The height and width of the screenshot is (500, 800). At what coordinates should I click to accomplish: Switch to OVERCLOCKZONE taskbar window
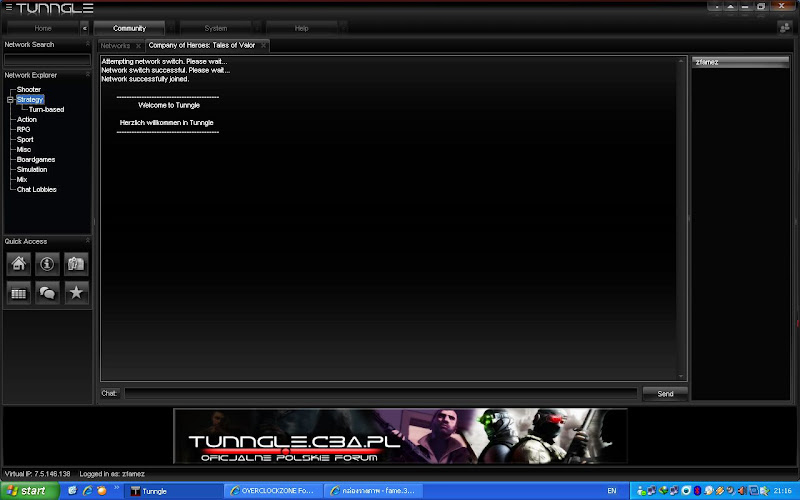click(273, 491)
